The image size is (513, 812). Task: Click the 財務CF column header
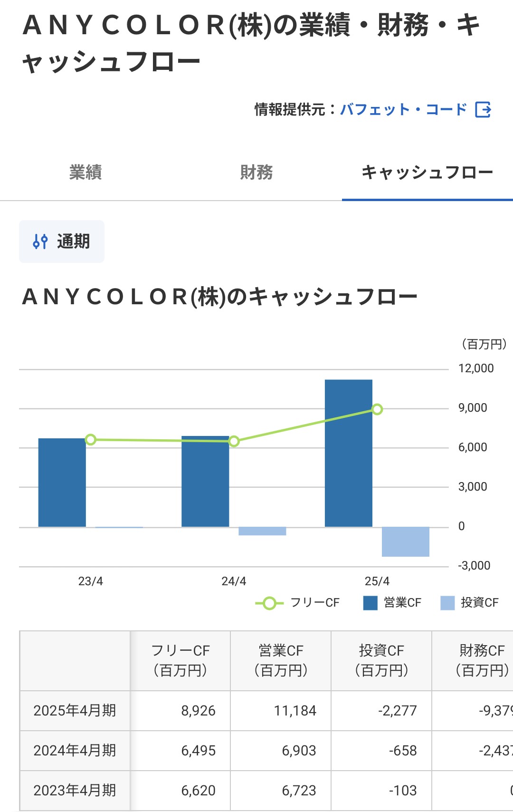pyautogui.click(x=481, y=660)
